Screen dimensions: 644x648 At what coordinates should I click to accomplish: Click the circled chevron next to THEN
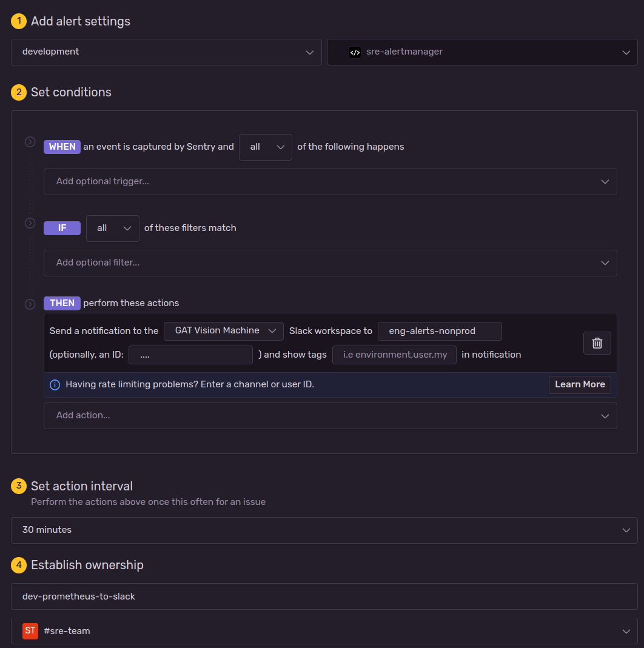click(x=30, y=304)
